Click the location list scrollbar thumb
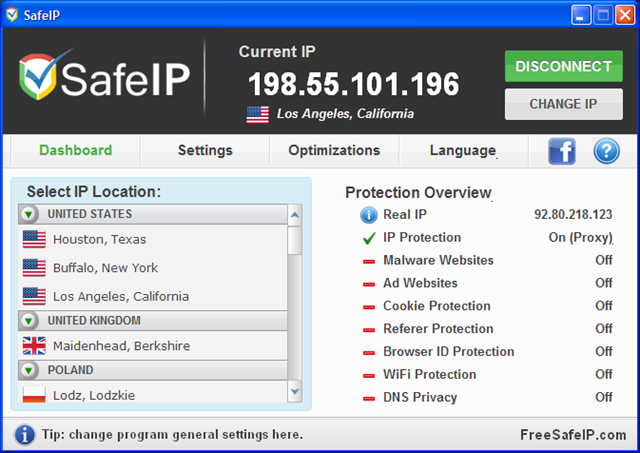 [x=295, y=240]
